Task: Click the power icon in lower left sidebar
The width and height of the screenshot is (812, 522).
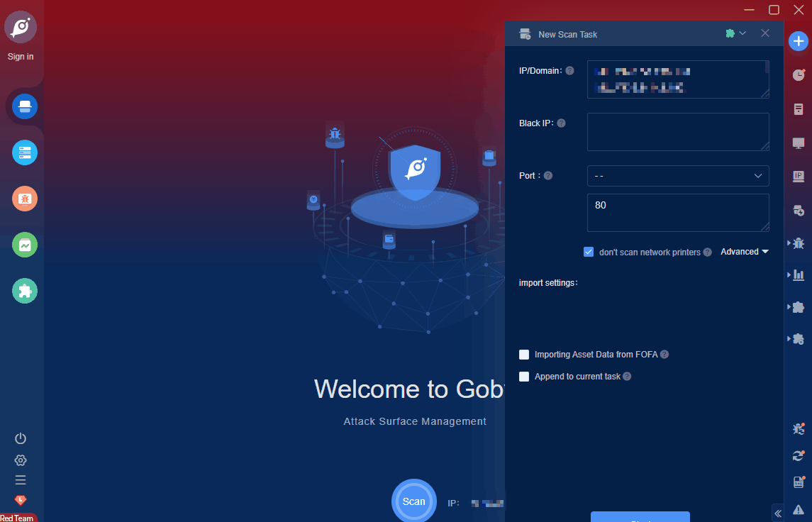Action: click(x=21, y=438)
